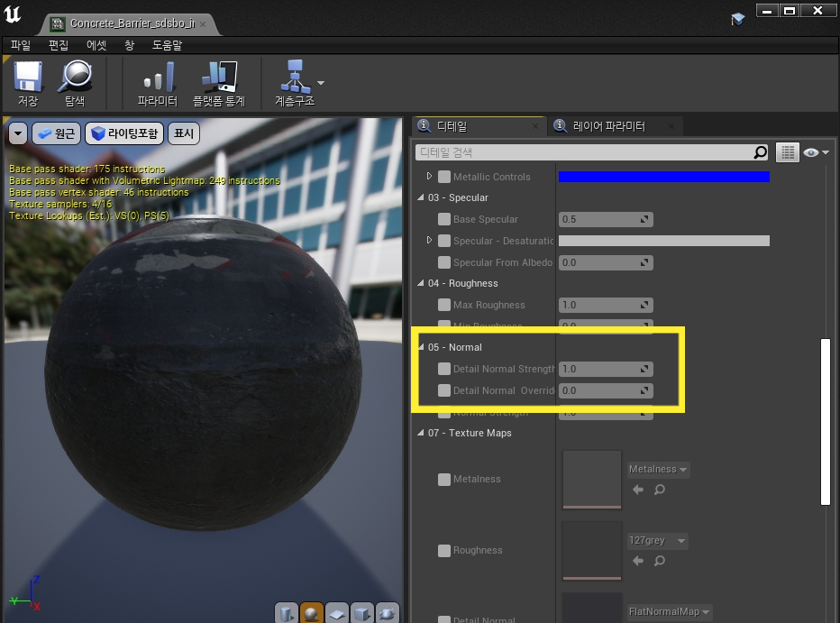Click the info icon on 디테일 tab

[424, 125]
